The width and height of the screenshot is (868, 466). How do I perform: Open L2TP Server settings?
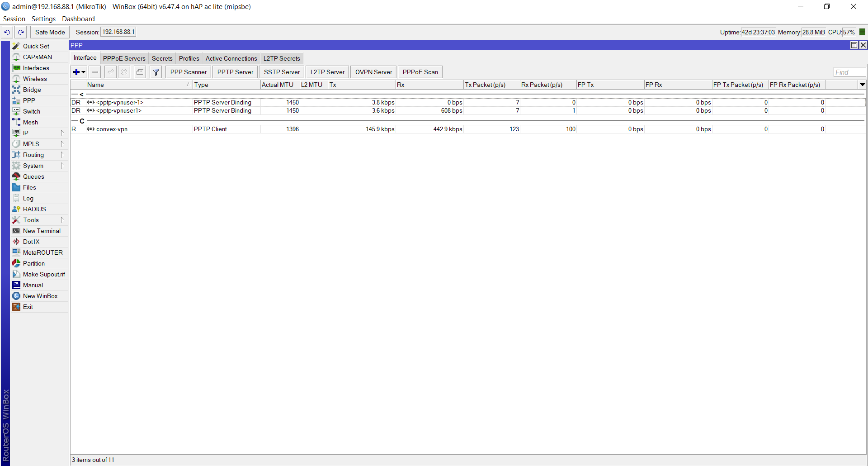click(327, 72)
